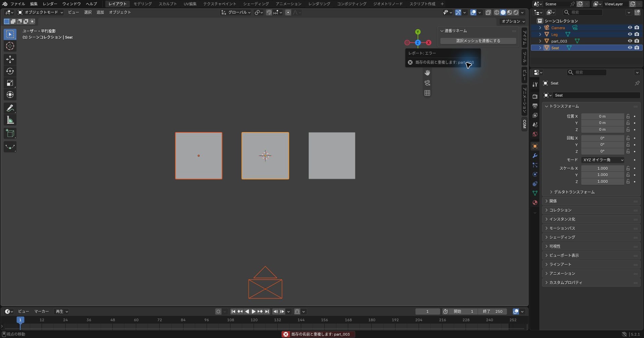Screen dimensions: 644x338
Task: Expand the 関係 panel
Action: [x=591, y=201]
